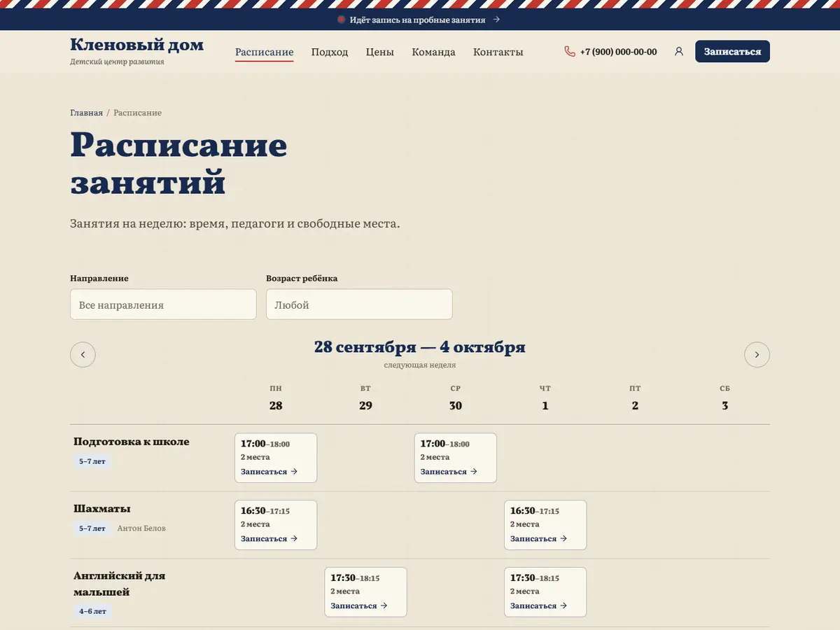Open the Направление dropdown
The width and height of the screenshot is (840, 630).
pyautogui.click(x=163, y=304)
